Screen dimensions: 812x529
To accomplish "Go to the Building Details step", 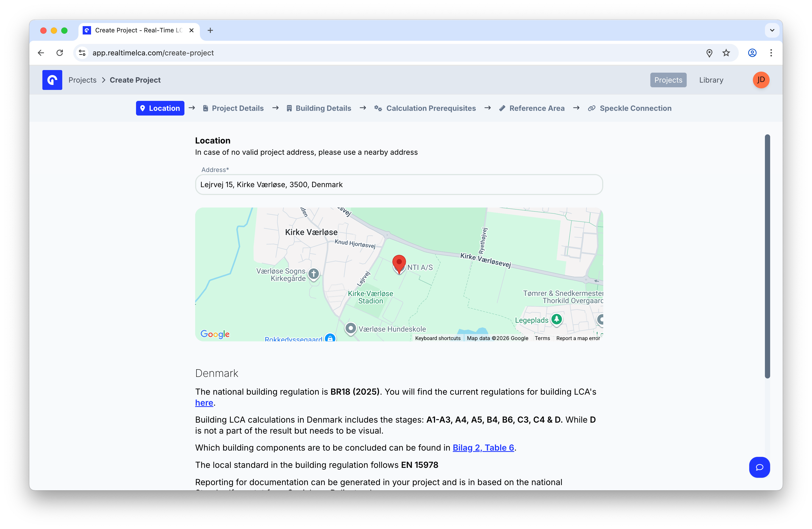I will [318, 108].
